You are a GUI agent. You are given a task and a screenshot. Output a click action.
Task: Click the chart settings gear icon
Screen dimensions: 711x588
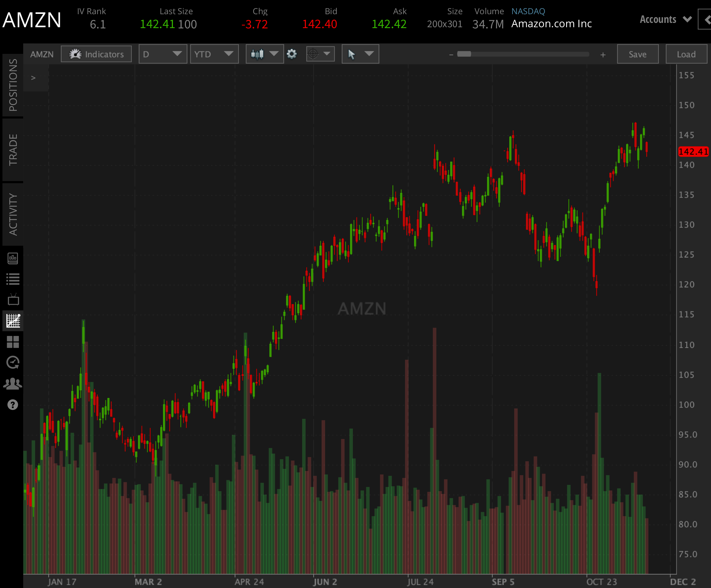(292, 54)
